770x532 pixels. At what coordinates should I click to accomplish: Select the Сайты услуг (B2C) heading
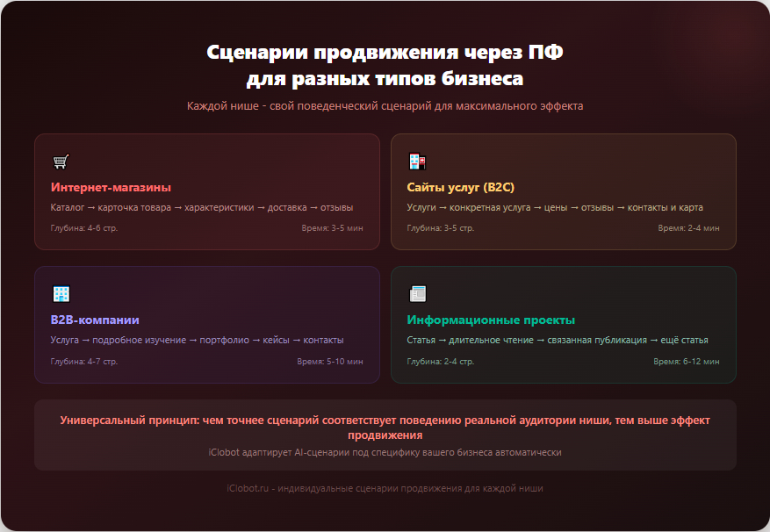point(460,187)
